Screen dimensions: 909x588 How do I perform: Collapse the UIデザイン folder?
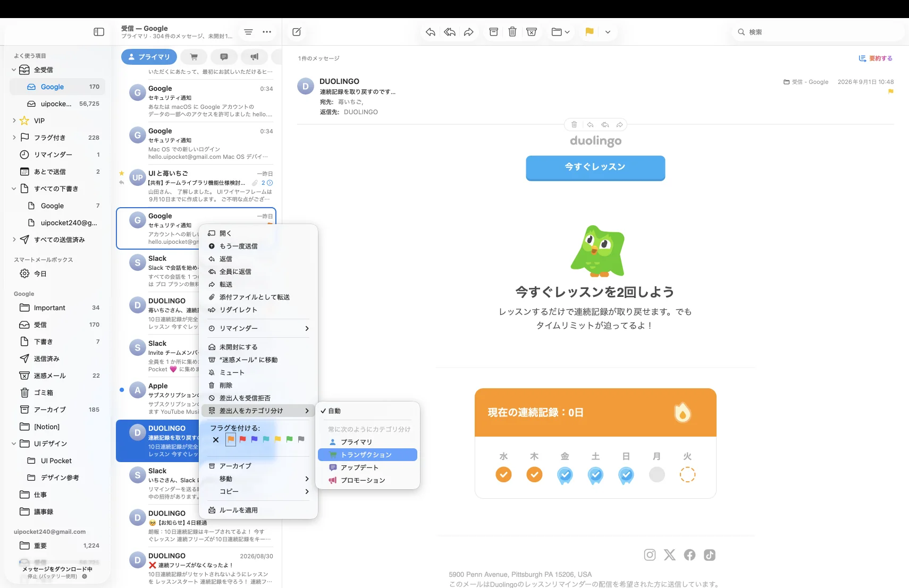point(14,444)
